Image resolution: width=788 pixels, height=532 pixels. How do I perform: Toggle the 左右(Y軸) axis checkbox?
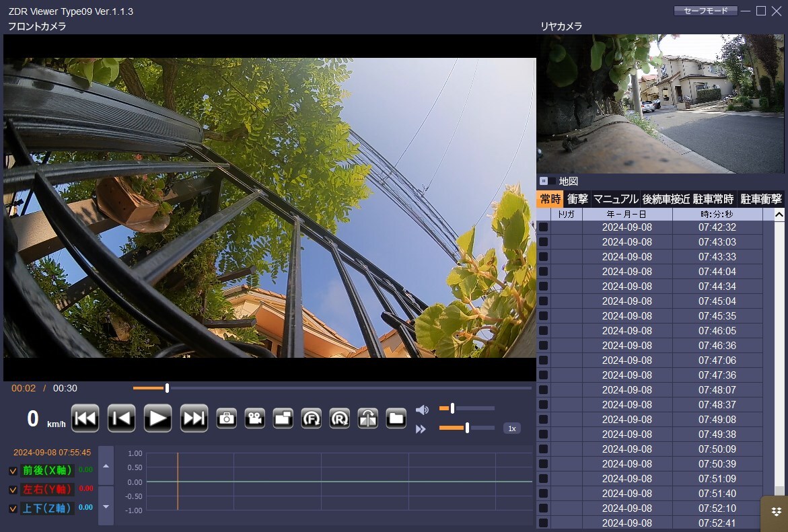coord(13,490)
